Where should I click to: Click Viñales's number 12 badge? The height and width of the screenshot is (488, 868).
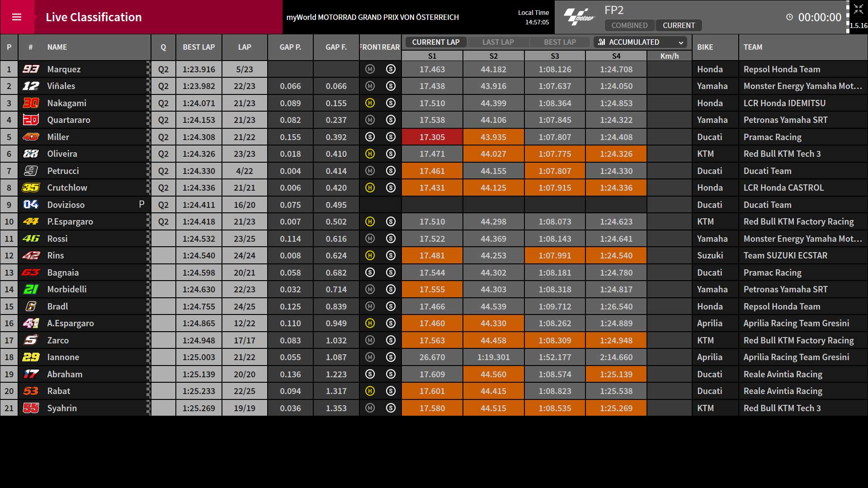click(31, 86)
